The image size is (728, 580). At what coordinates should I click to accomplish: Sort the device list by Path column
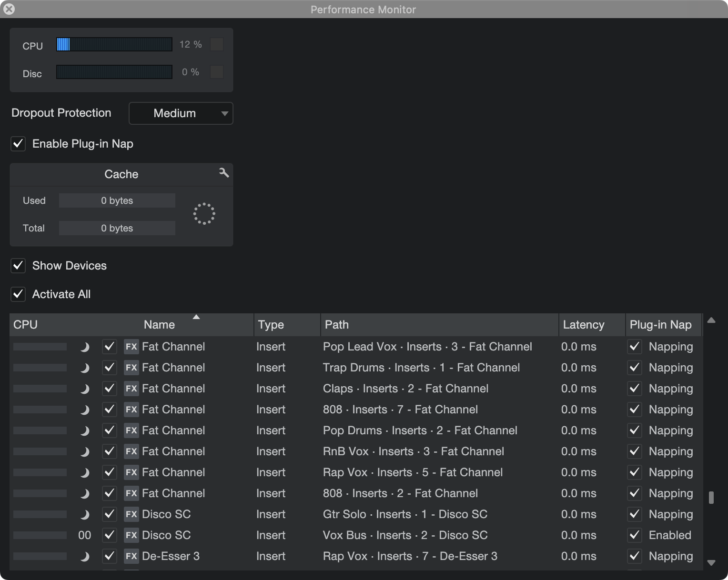[x=440, y=325]
